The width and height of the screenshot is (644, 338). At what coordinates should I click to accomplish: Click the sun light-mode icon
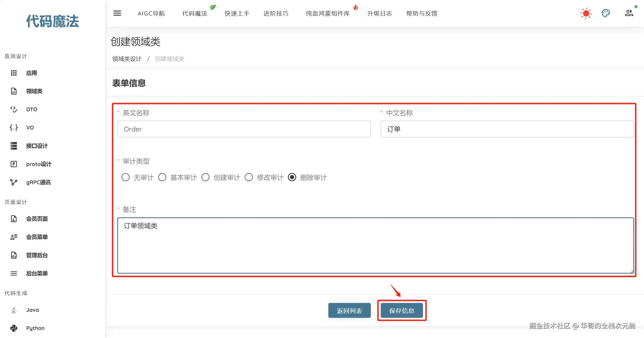(586, 13)
